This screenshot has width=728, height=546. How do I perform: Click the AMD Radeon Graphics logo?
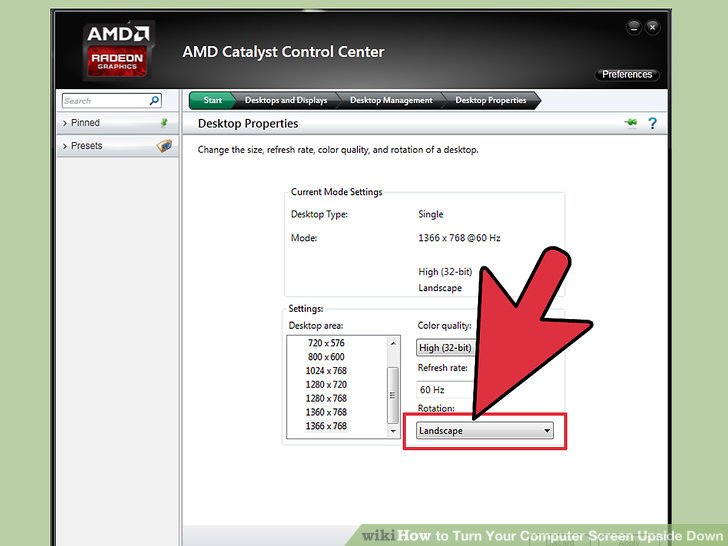coord(118,51)
